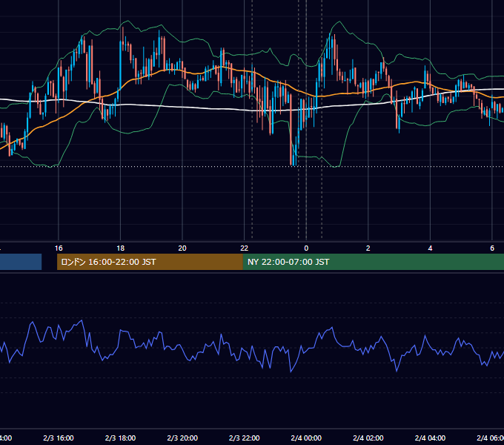Viewport: 504px width, 445px height.
Task: Click hour label 0 on upper axis
Action: click(x=306, y=248)
